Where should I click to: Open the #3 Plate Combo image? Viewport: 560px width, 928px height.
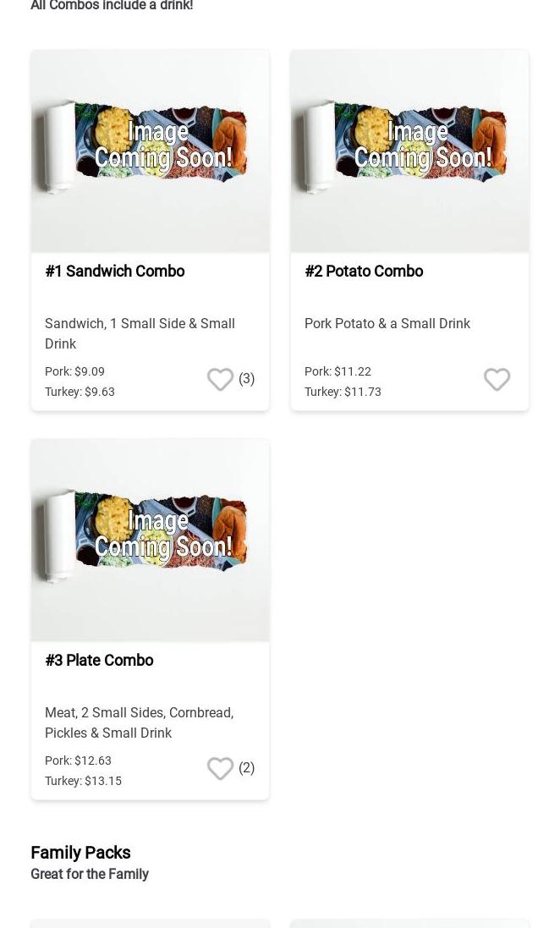150,540
